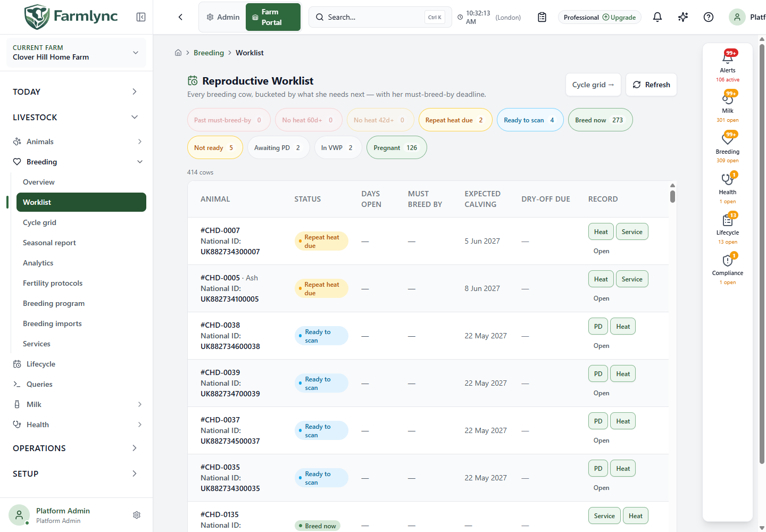Click the Platform Admin avatar in sidebar
Image resolution: width=766 pixels, height=532 pixels.
click(19, 515)
